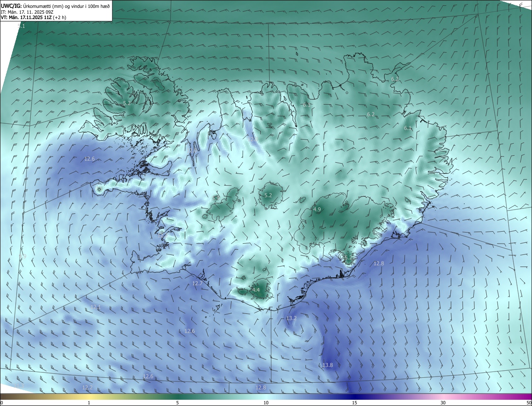Click the title line 'UWC/IG: Úrkomumætti (mm) og vindur'
The image size is (532, 406).
55,6
